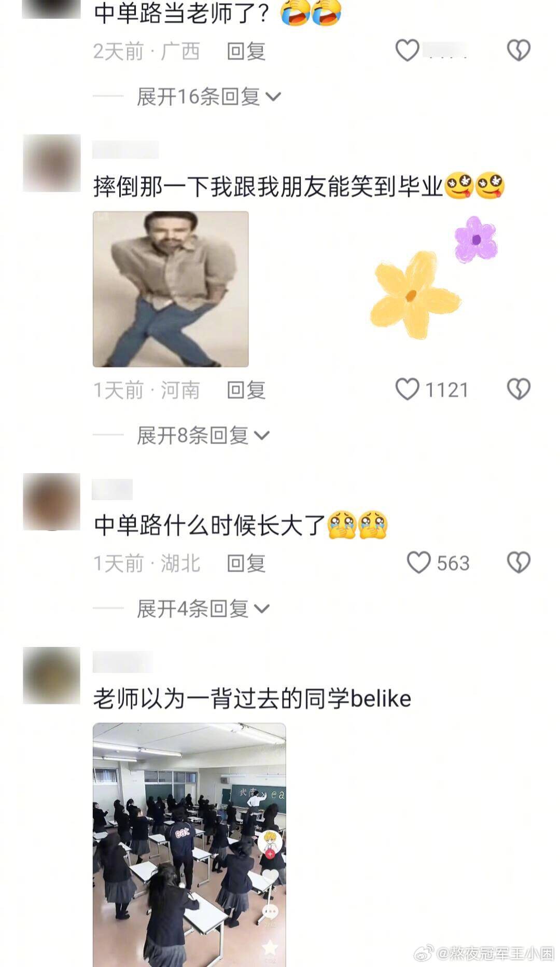
Task: Open the man-in-jeans meme image
Action: (171, 289)
